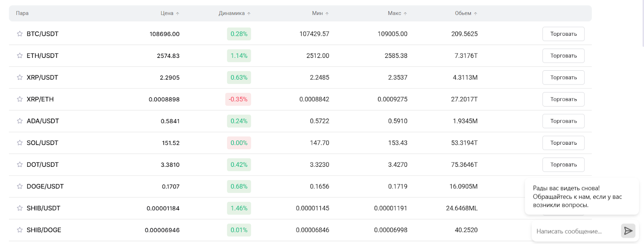This screenshot has width=644, height=244.
Task: Select the XRP/USDT pair name
Action: [42, 77]
